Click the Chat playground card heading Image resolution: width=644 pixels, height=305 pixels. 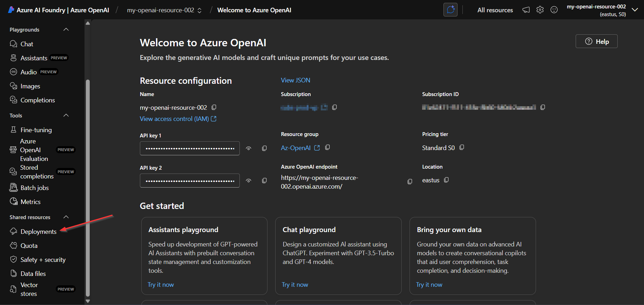point(309,230)
